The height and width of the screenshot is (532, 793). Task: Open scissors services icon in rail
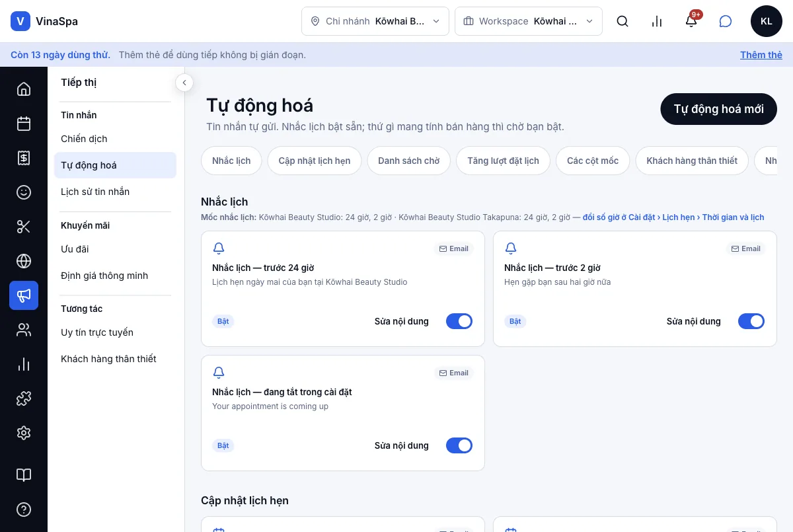[24, 227]
